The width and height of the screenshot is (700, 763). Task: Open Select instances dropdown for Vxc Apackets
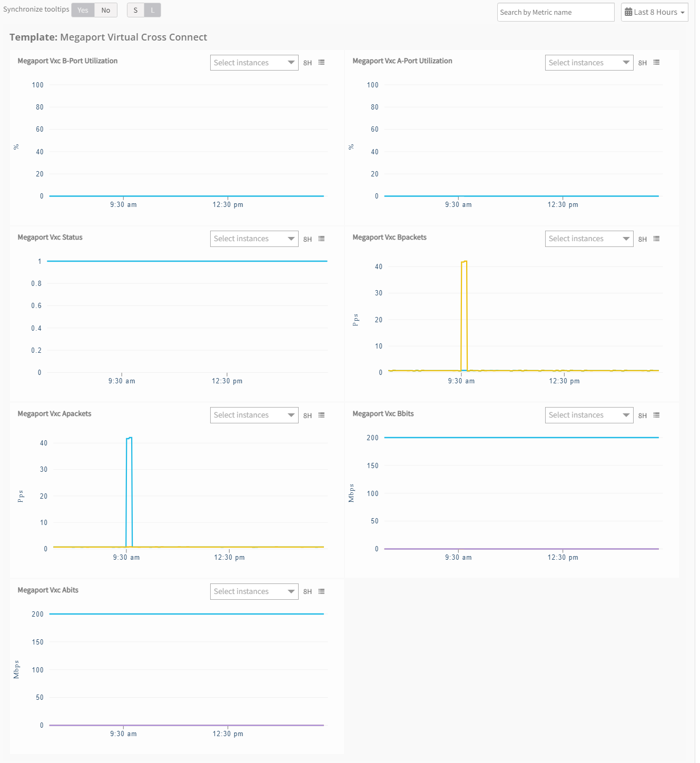pos(254,415)
